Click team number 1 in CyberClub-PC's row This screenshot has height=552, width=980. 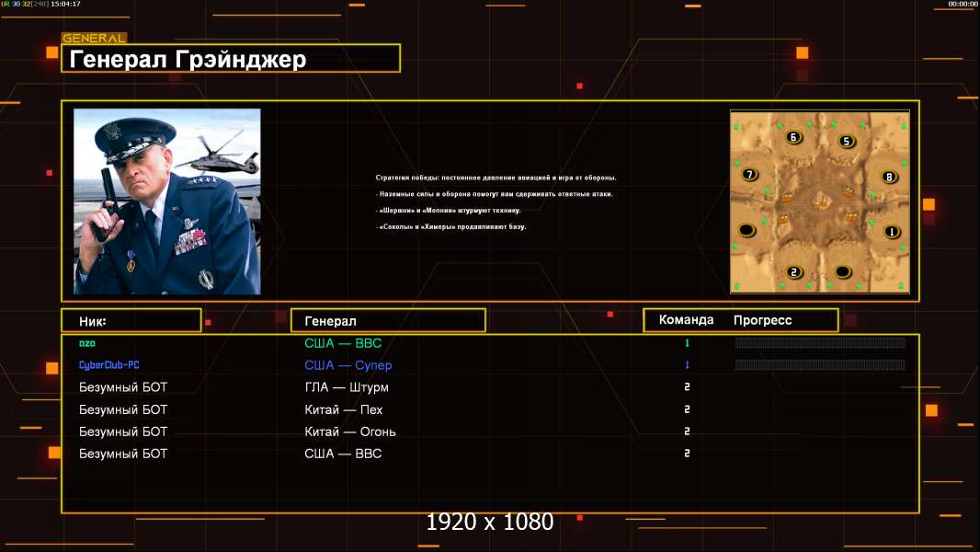687,365
